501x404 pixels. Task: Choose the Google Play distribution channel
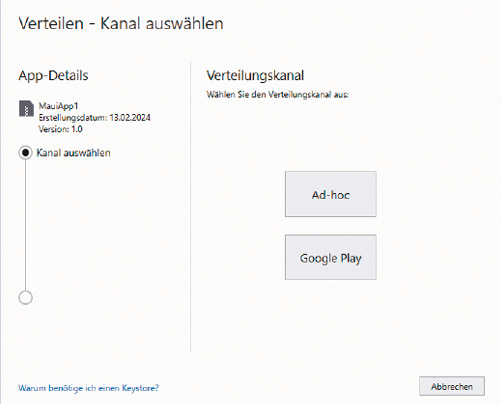tap(331, 257)
